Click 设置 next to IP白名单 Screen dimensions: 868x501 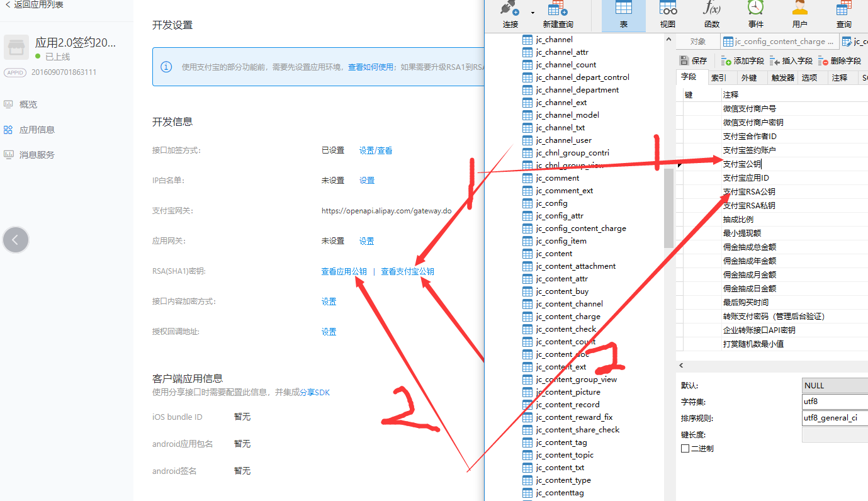tap(367, 181)
